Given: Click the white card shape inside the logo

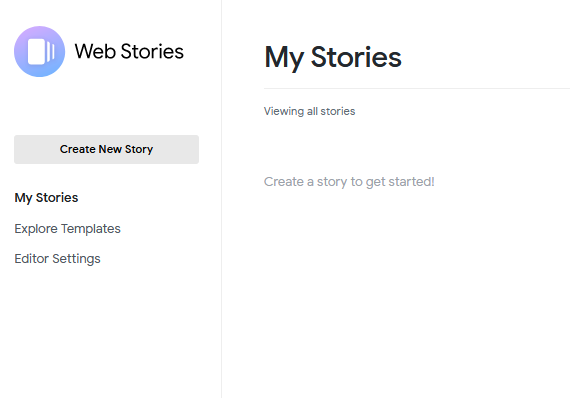Looking at the screenshot, I should (x=36, y=51).
